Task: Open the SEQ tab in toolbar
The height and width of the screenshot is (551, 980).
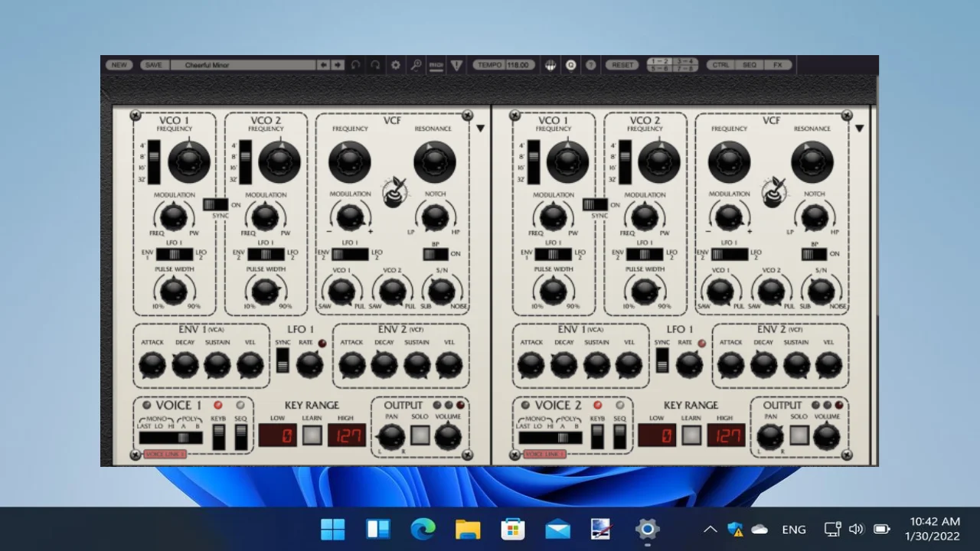Action: (x=750, y=65)
